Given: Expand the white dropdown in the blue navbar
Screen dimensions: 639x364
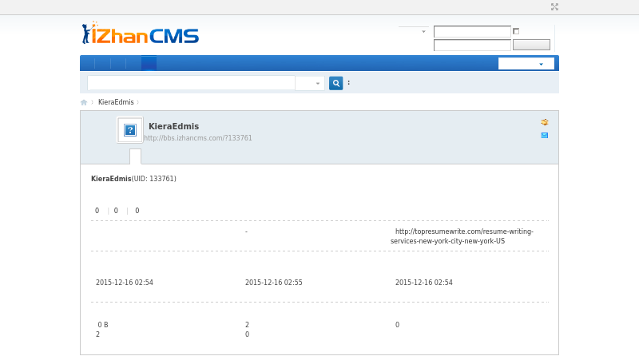Looking at the screenshot, I should coord(526,64).
